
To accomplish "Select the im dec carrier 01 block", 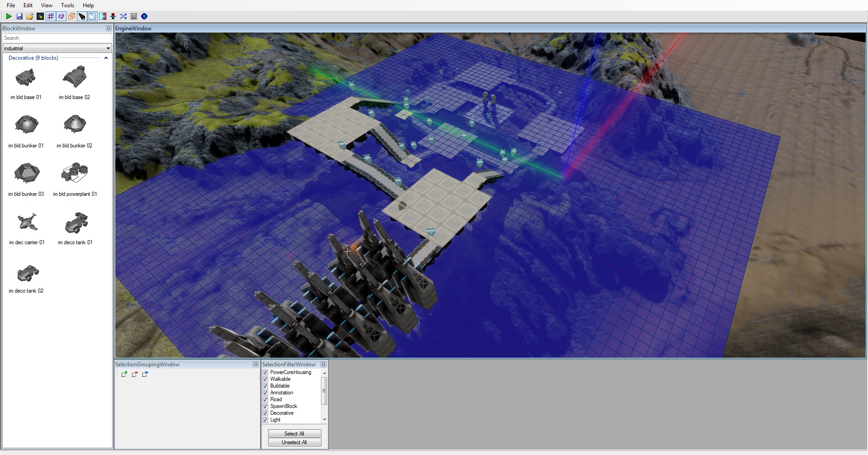I will (x=27, y=228).
